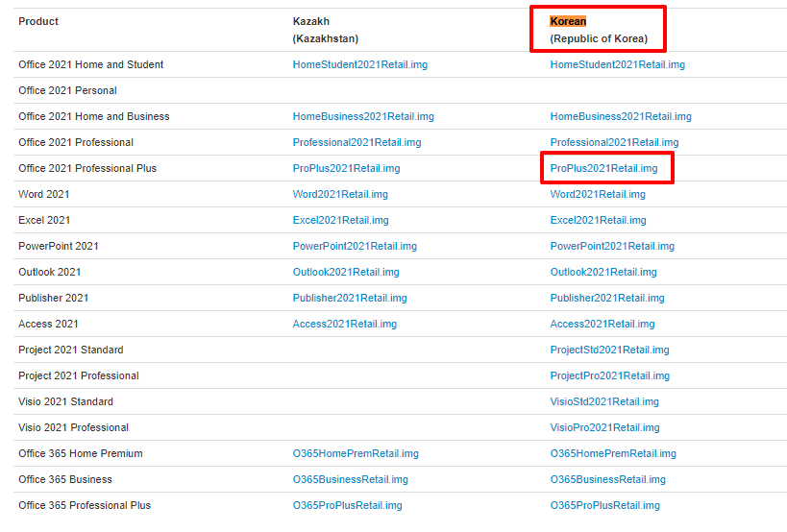The width and height of the screenshot is (787, 532).
Task: Open Kazakh ProPlus2021Retail.img link
Action: [x=346, y=168]
